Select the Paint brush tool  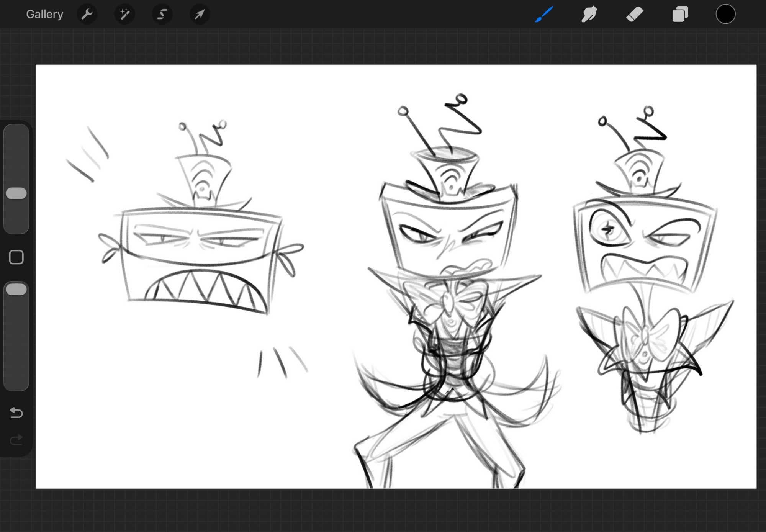544,15
